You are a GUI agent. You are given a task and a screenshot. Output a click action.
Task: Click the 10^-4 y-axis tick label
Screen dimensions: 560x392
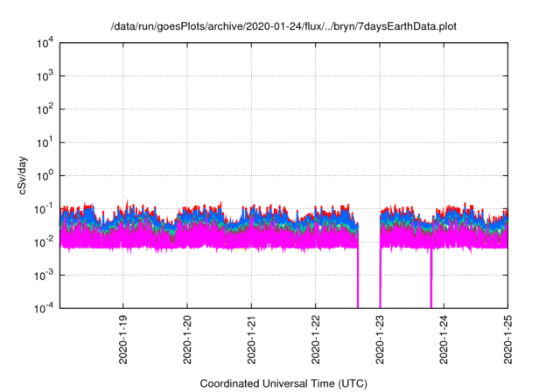pos(44,308)
